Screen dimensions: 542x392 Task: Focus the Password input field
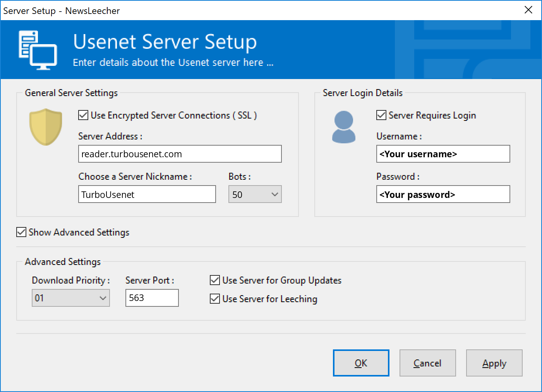(443, 194)
